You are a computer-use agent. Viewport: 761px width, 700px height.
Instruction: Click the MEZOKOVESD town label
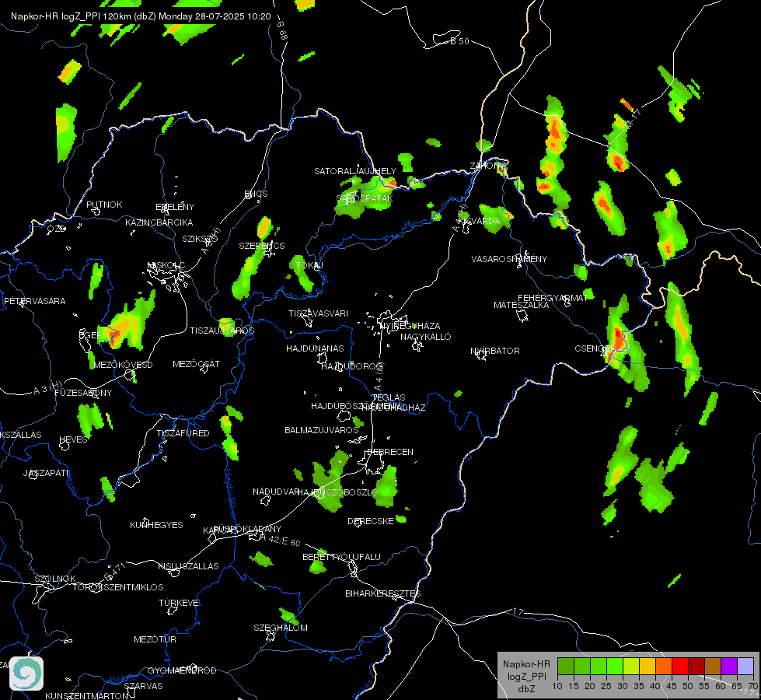click(x=123, y=365)
